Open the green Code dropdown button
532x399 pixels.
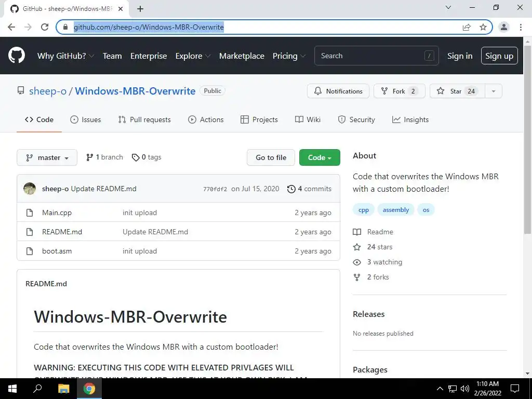pyautogui.click(x=320, y=157)
